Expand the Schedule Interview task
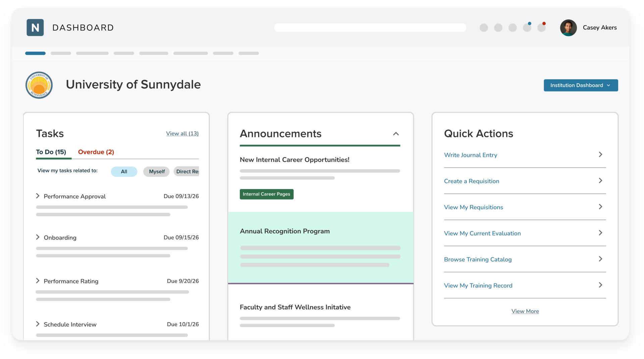Viewport: 644px width, 359px height. point(38,324)
